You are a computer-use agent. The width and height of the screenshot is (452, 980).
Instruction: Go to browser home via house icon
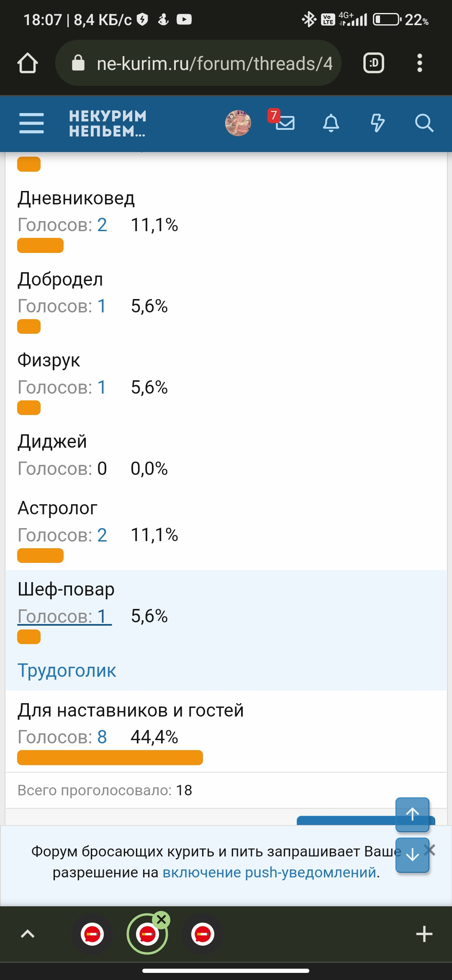(28, 63)
